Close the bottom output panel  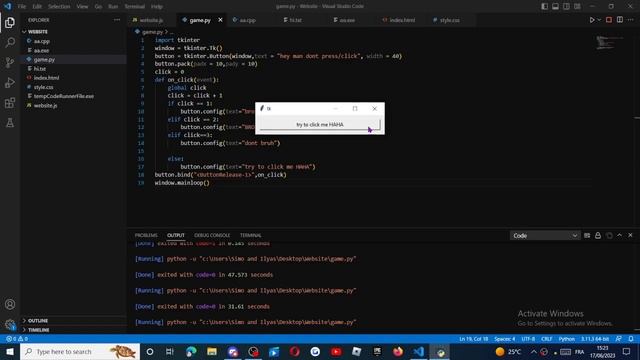pyautogui.click(x=631, y=236)
